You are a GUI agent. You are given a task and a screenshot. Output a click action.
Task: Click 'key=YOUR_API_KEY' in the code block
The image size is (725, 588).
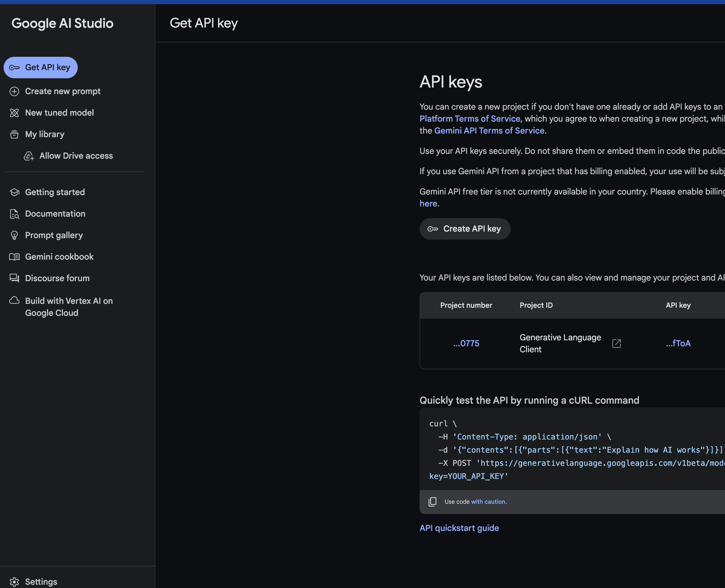(469, 476)
